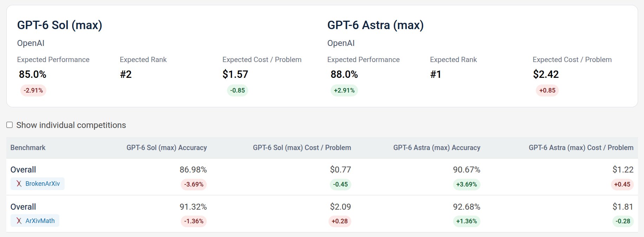This screenshot has width=644, height=237.
Task: Click the $0.77 BrokenArXiv cost cell
Action: coord(340,170)
